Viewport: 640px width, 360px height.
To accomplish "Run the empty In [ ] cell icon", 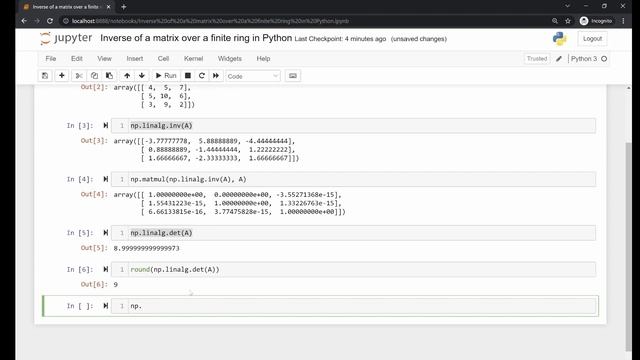I will point(106,306).
